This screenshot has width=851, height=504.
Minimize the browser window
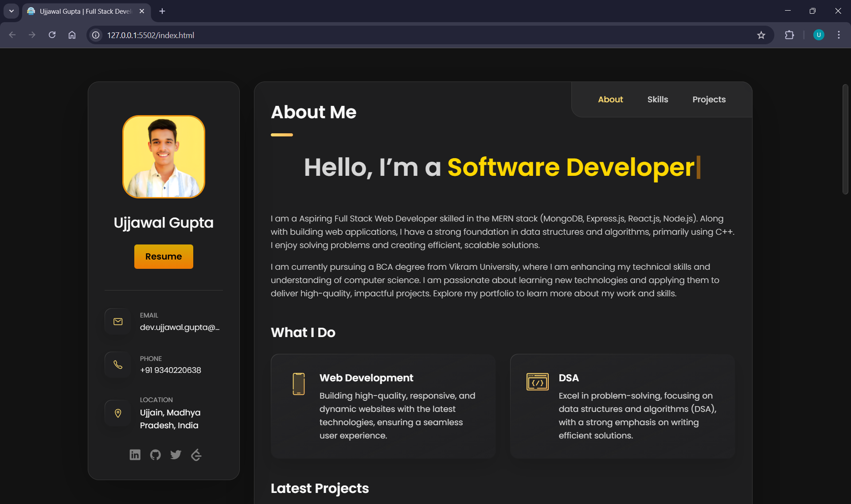pyautogui.click(x=788, y=11)
